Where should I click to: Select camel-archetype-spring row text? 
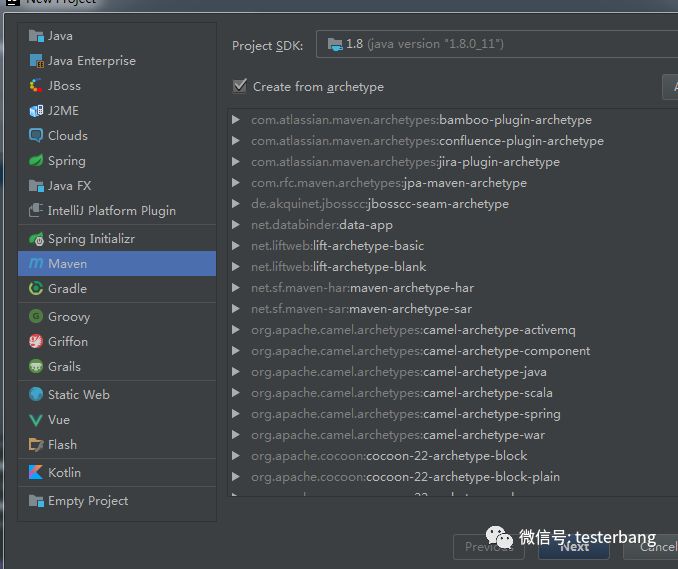tap(406, 414)
